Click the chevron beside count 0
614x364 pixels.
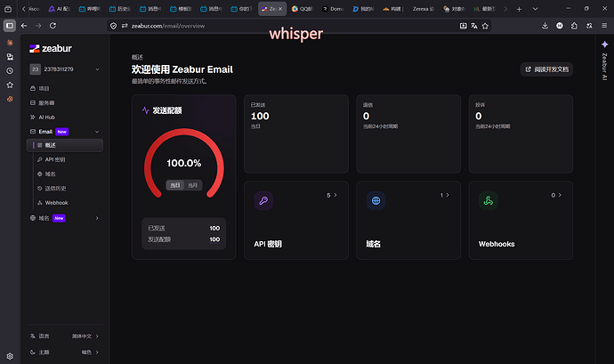(x=560, y=195)
